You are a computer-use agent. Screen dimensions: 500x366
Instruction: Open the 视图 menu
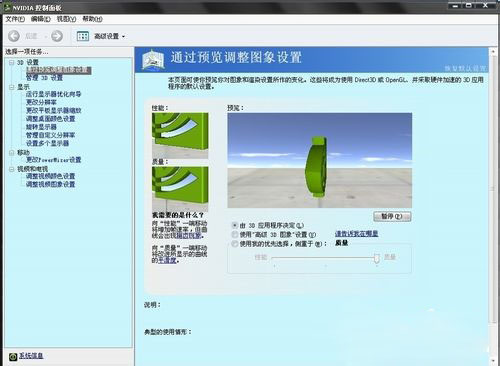(66, 19)
